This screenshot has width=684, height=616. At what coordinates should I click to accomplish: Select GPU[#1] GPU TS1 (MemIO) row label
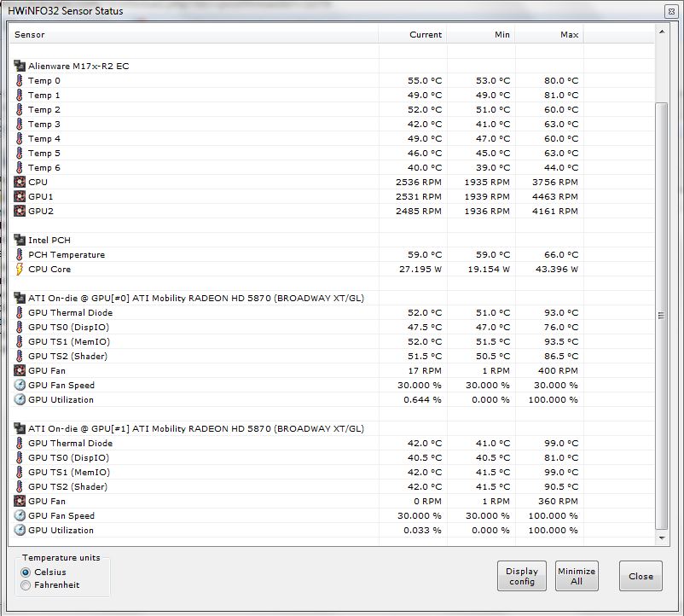[69, 472]
